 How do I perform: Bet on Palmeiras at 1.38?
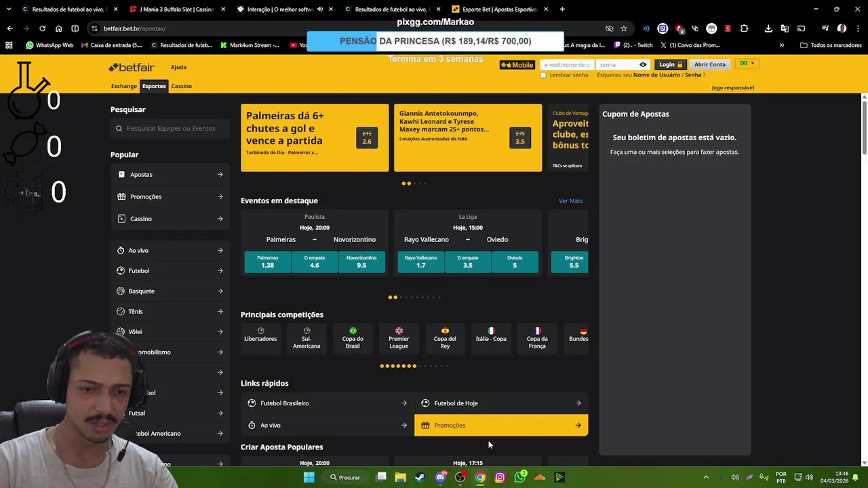(267, 262)
